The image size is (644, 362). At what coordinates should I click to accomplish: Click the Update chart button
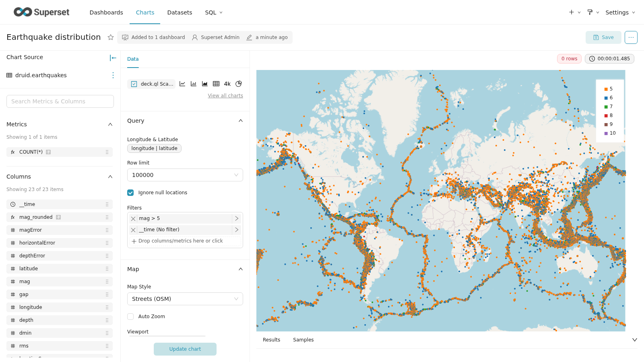point(185,349)
